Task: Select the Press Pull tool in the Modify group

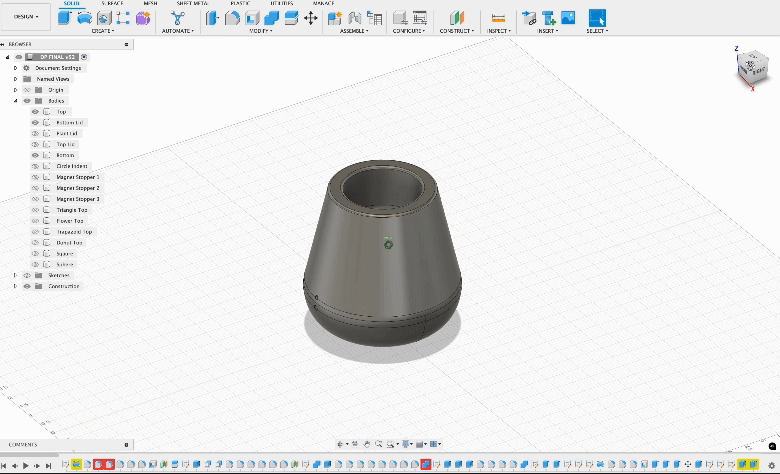Action: [212, 18]
